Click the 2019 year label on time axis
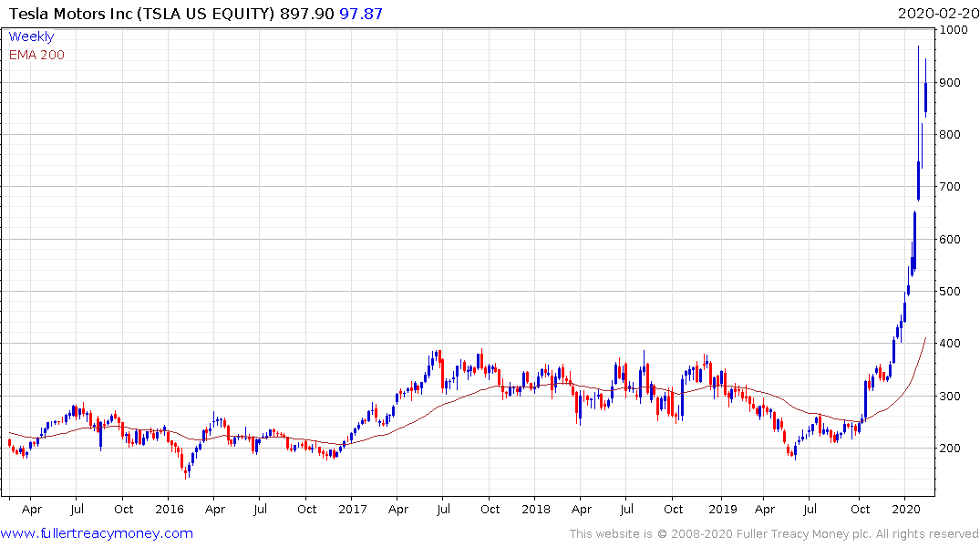Image resolution: width=980 pixels, height=547 pixels. coord(723,509)
